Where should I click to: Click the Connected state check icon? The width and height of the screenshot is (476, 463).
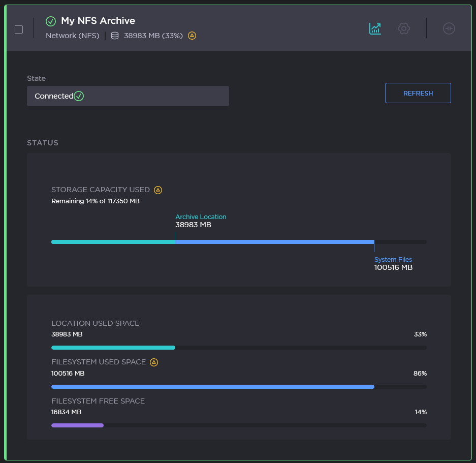point(79,96)
